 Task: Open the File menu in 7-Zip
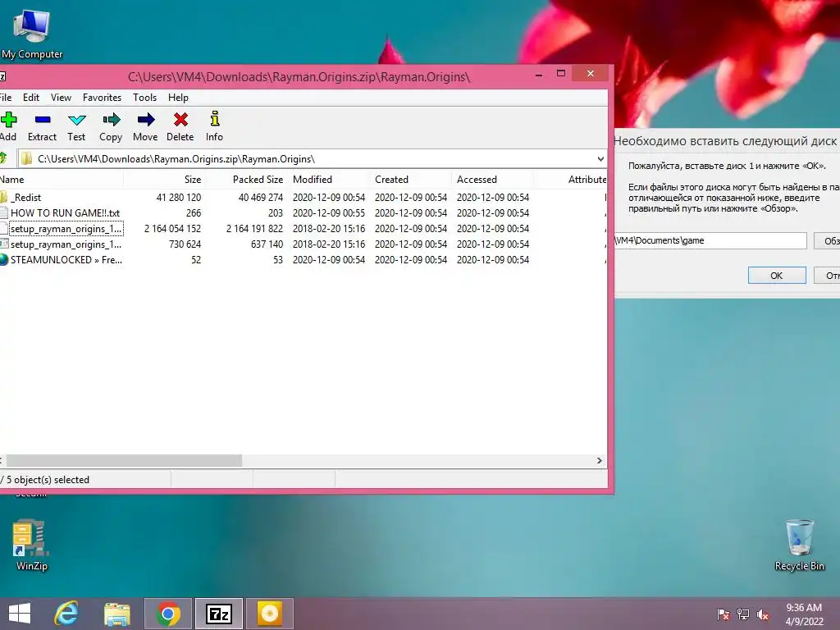tap(6, 98)
